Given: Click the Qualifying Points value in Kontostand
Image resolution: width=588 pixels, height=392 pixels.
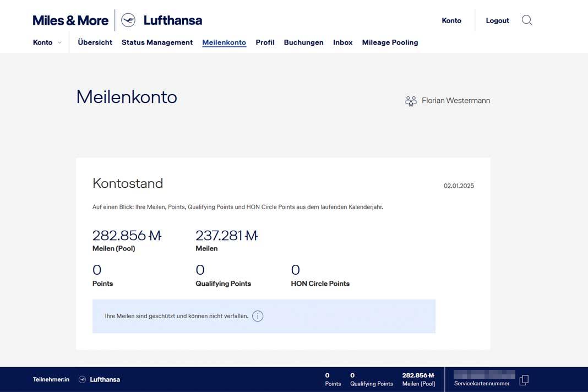Looking at the screenshot, I should [200, 270].
